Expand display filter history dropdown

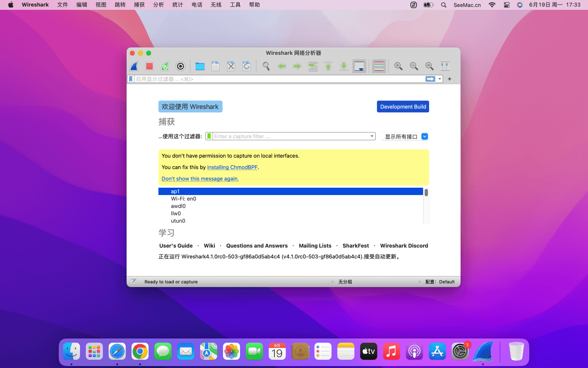tap(440, 79)
